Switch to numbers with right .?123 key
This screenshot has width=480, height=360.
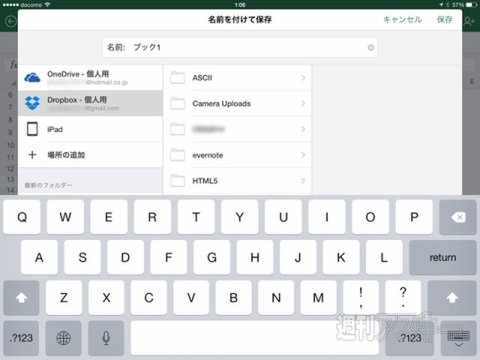(x=410, y=338)
